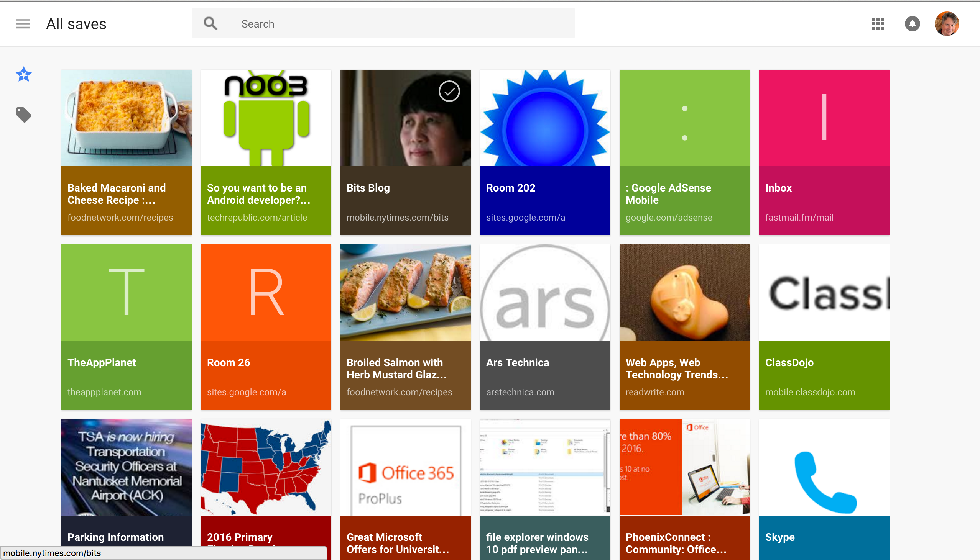Open the Room 202 card title
This screenshot has height=560, width=980.
click(510, 188)
